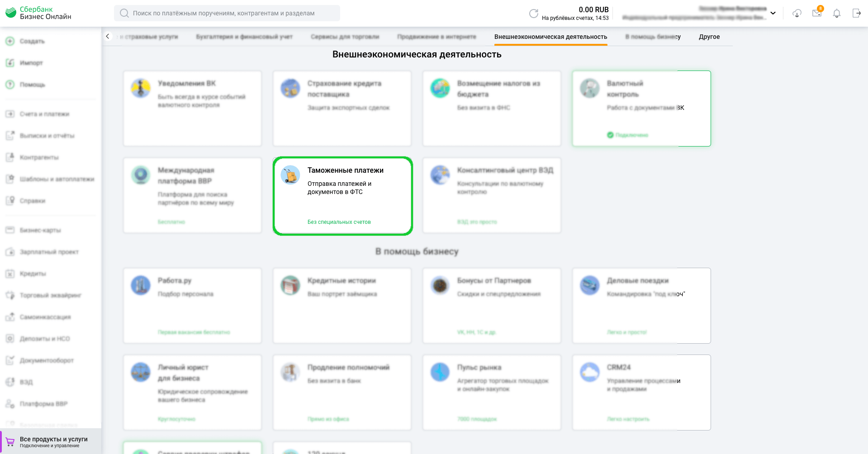Viewport: 868px width, 454px height.
Task: Open the Кредитные истории card
Action: click(x=342, y=306)
